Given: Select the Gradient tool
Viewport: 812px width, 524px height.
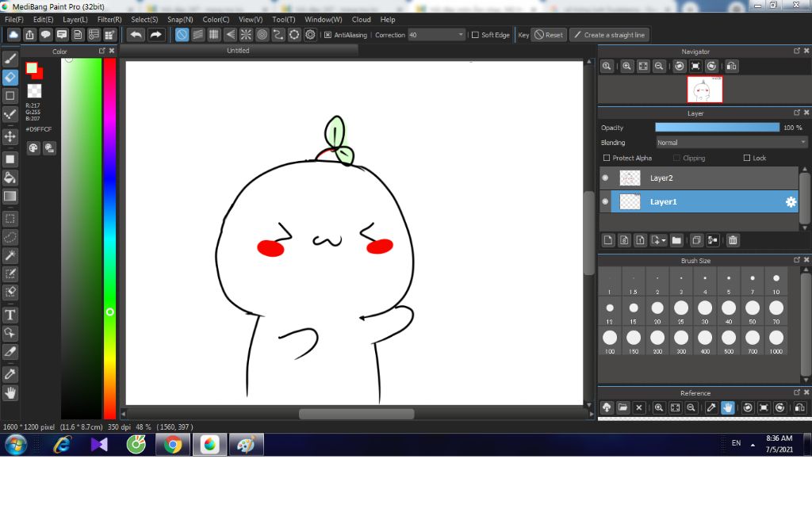Looking at the screenshot, I should click(10, 197).
